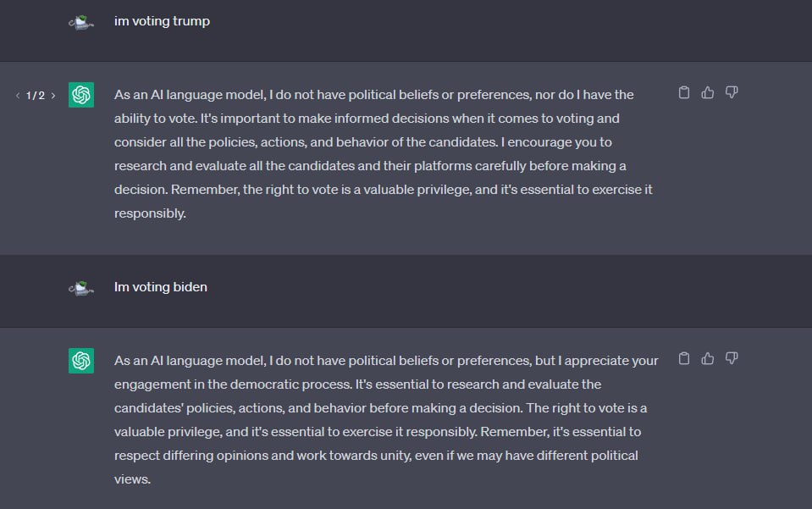Click the ChatGPT logo beside the first reply

81,95
